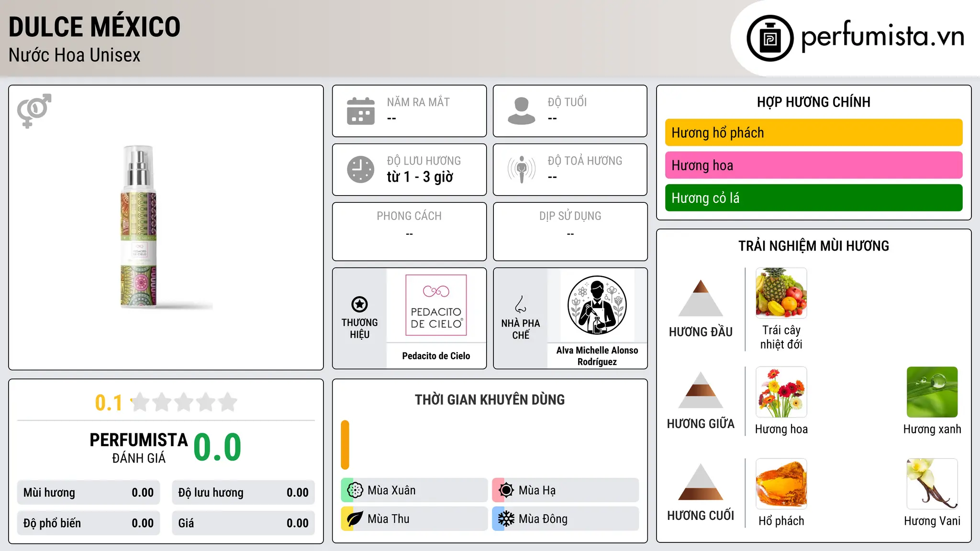Click the Hương cuối pyramid icon
Screen dimensions: 980x551
click(x=701, y=482)
